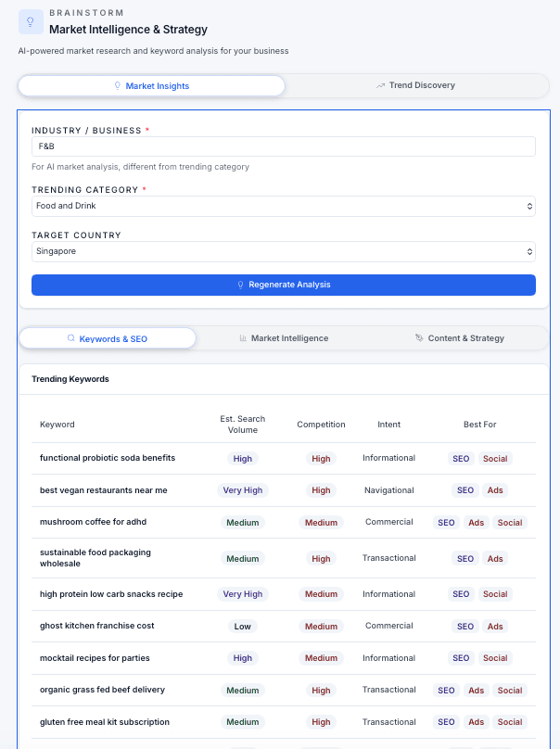Click the lightbulb icon on Regenerate Analysis

[x=241, y=285]
